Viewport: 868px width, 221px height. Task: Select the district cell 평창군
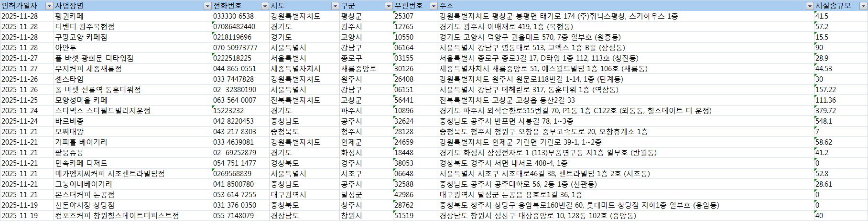[x=366, y=16]
